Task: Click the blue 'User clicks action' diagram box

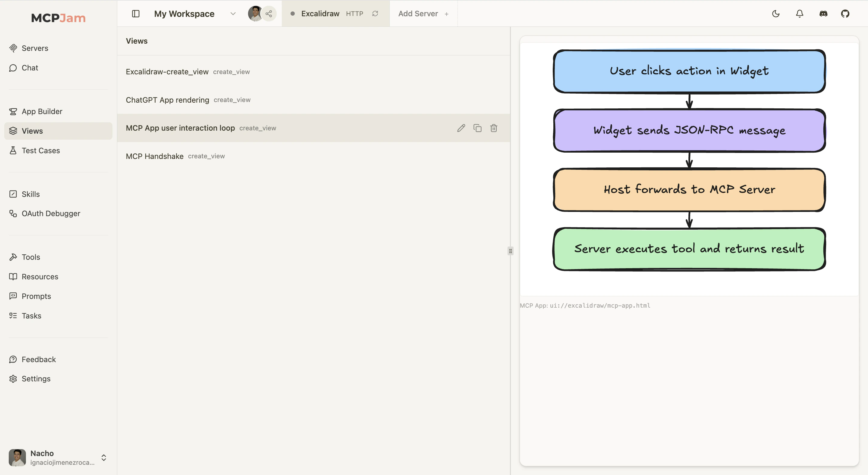Action: (x=689, y=71)
